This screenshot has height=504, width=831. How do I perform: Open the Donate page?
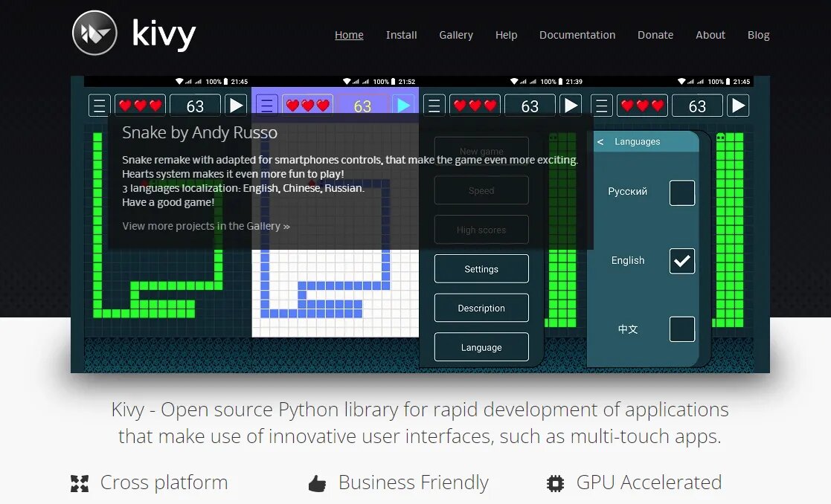655,35
